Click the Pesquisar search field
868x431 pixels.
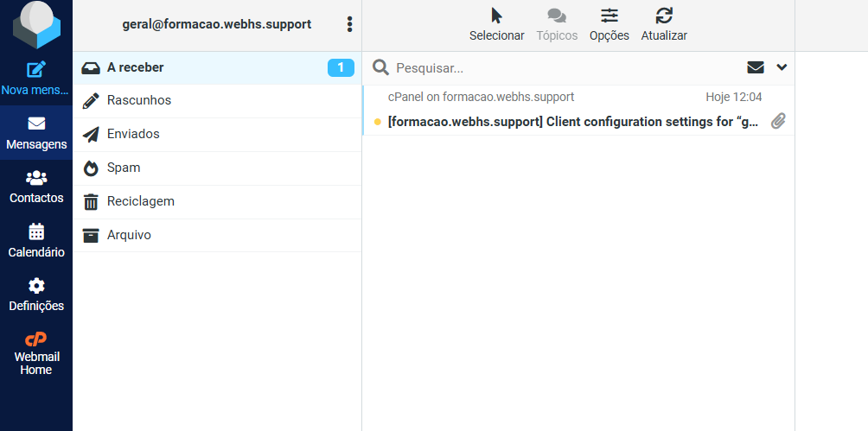tap(562, 67)
